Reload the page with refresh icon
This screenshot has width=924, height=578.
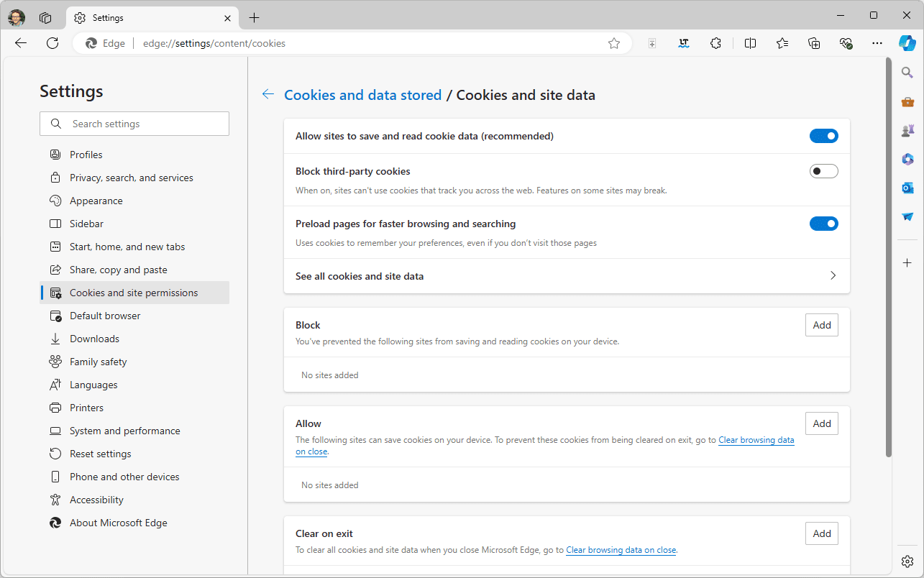[52, 43]
